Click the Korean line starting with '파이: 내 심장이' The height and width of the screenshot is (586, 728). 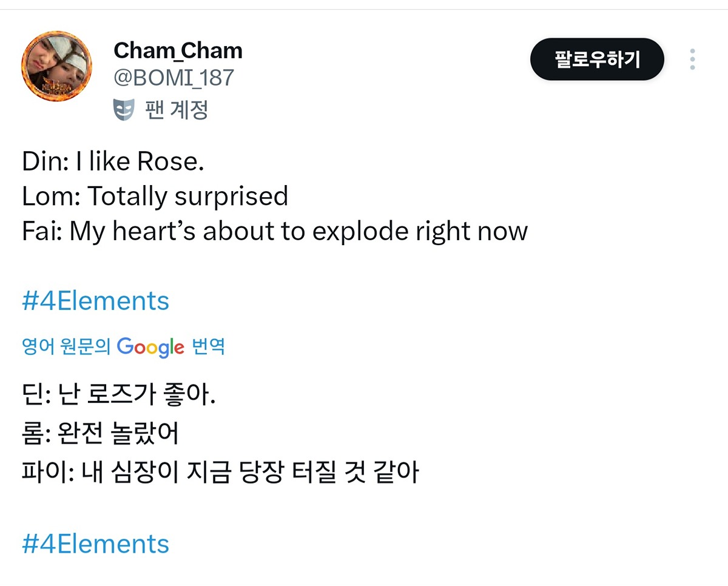click(220, 472)
